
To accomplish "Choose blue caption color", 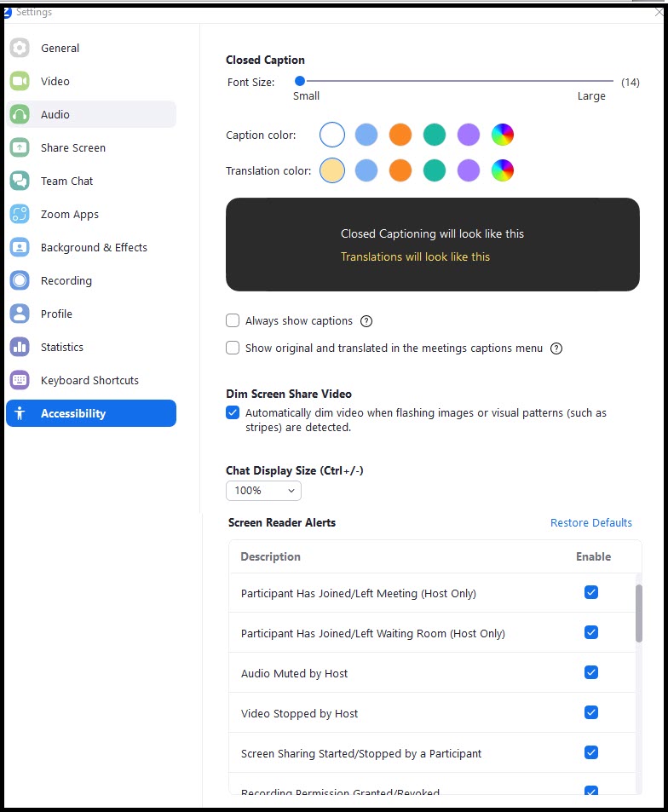I will tap(366, 135).
